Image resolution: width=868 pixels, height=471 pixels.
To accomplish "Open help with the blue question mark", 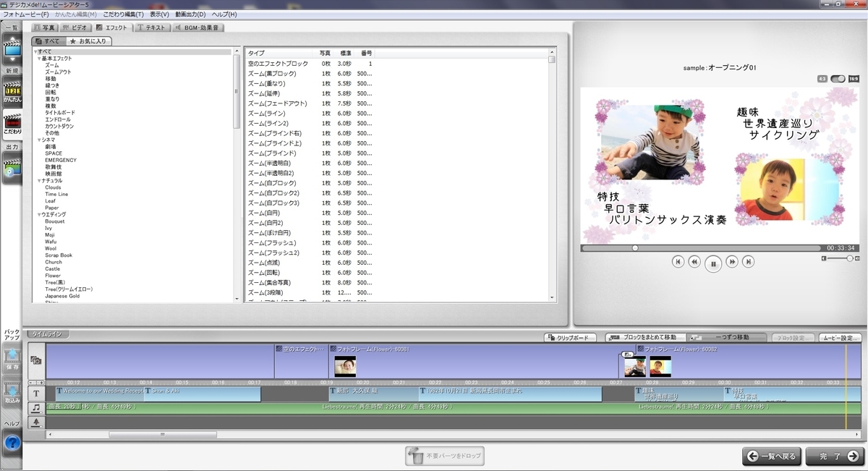I will [x=12, y=443].
